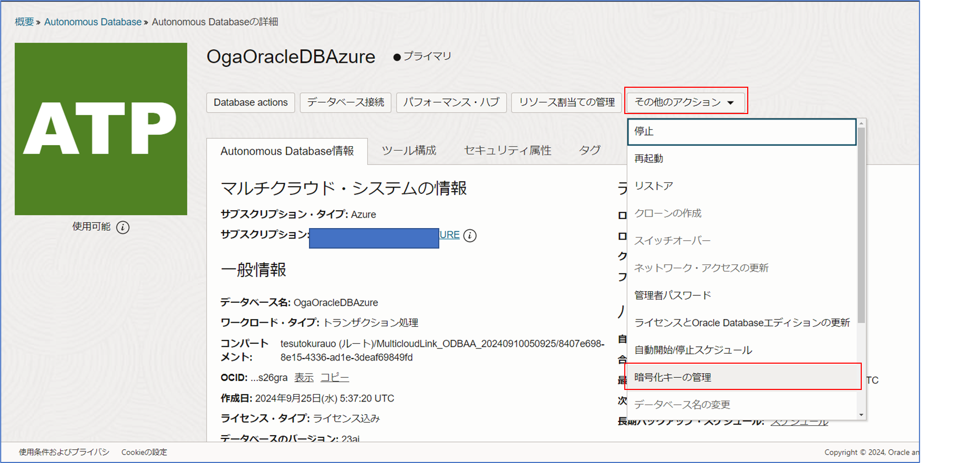The image size is (980, 463).
Task: Switch to ツール構成 tab
Action: [409, 151]
